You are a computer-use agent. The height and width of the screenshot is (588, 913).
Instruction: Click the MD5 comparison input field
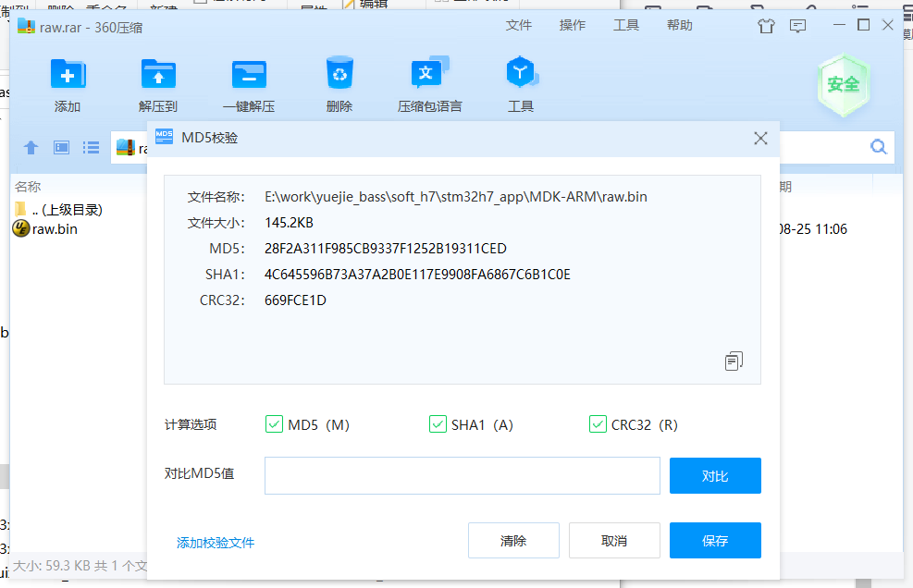pos(463,475)
